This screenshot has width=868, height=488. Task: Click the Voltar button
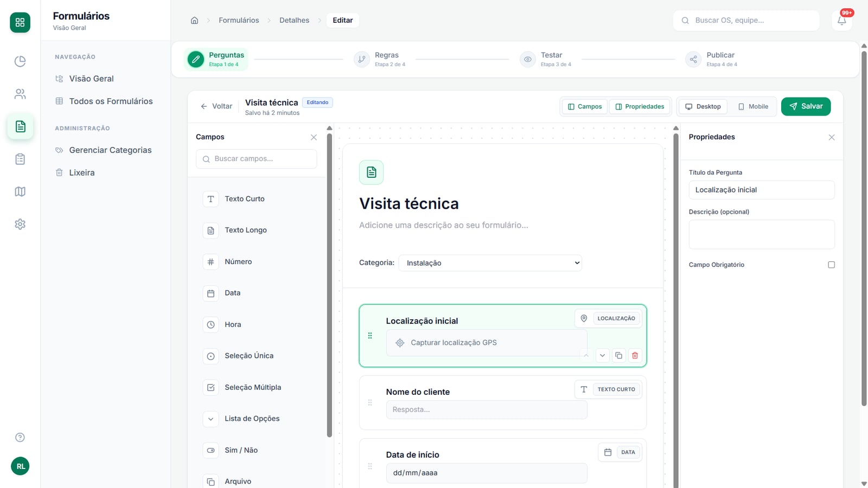pos(216,106)
